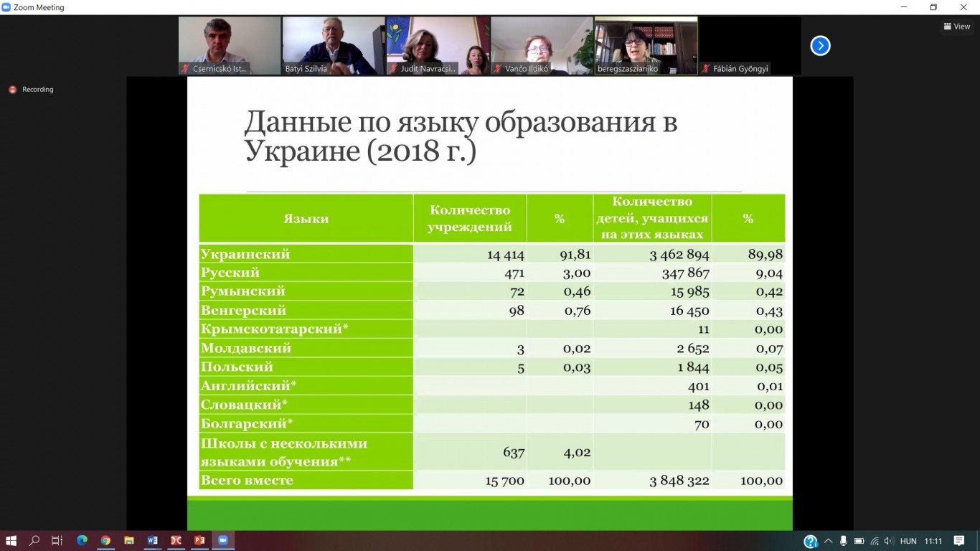Open PowerPoint from the taskbar
Viewport: 980px width, 551px height.
click(199, 540)
